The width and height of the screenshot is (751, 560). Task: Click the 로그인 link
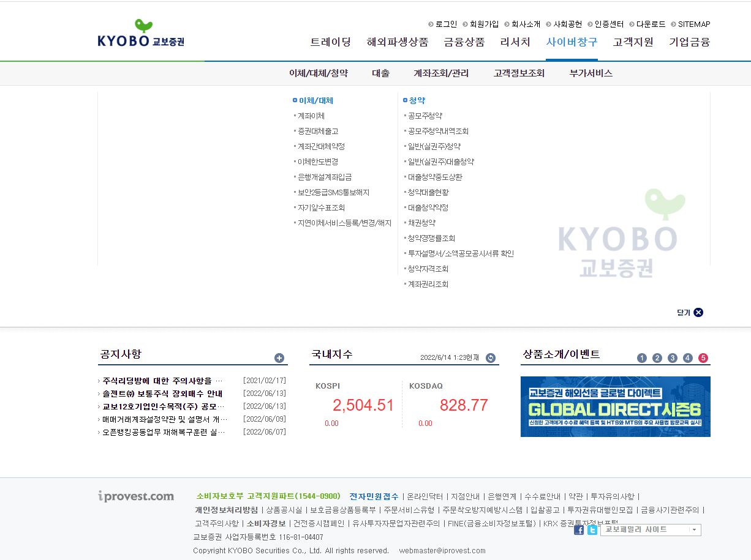[446, 24]
